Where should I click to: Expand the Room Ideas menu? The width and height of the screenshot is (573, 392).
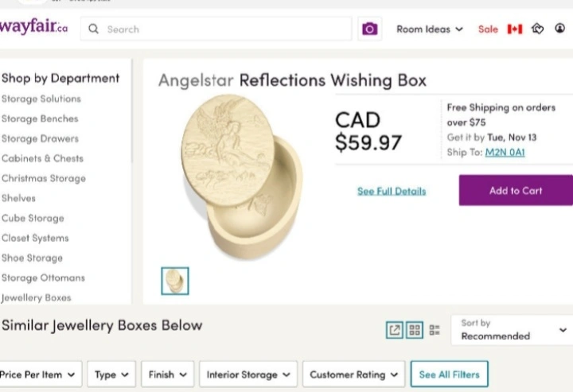pyautogui.click(x=430, y=29)
